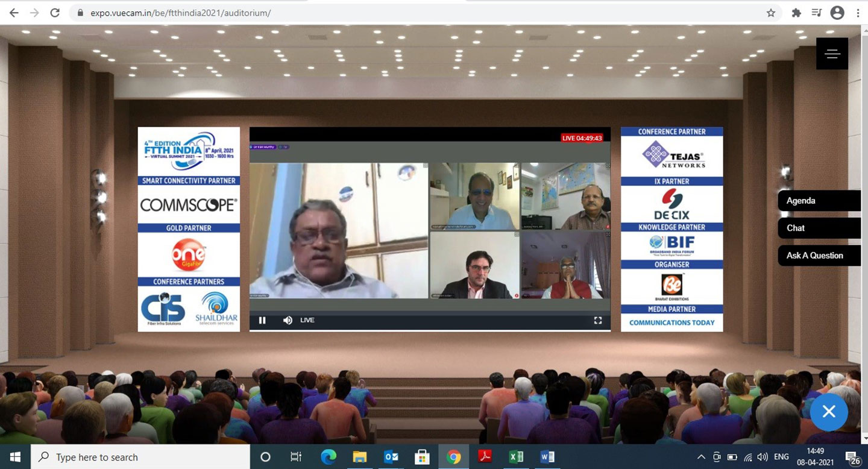This screenshot has height=469, width=868.
Task: Go back to the previous browser page
Action: click(x=14, y=13)
